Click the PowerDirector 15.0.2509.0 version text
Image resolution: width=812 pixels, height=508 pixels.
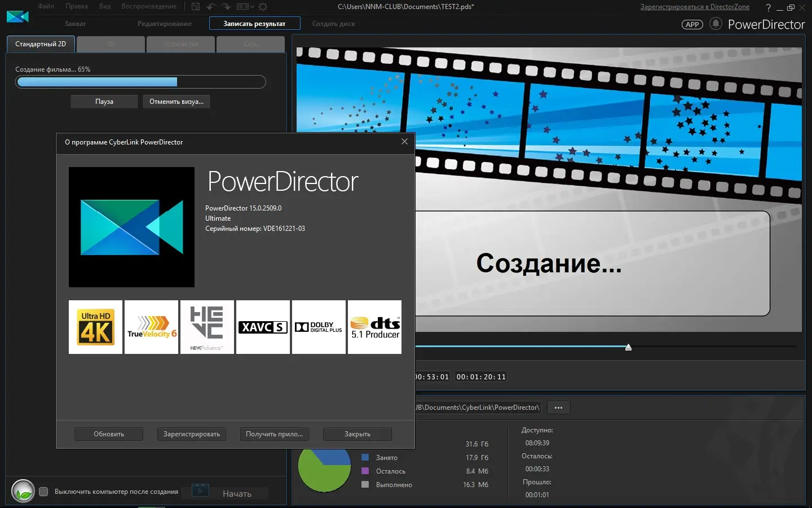coord(243,208)
